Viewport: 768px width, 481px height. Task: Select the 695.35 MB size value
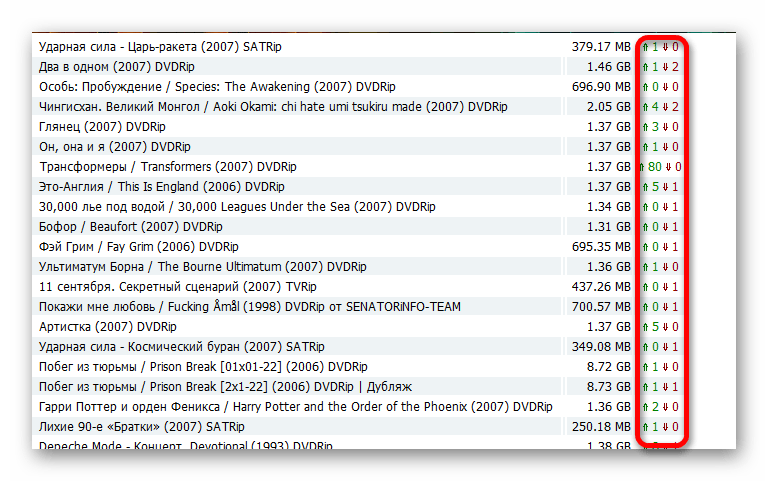601,247
